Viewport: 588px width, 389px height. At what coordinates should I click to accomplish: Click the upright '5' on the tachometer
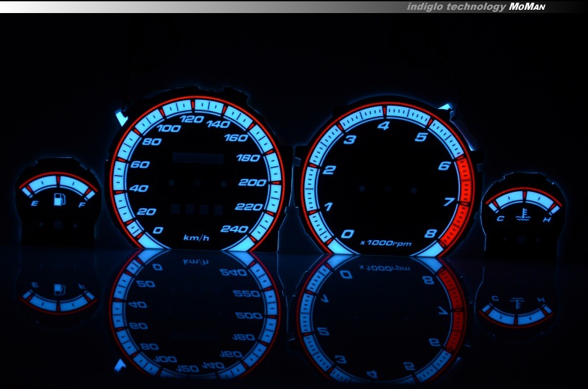click(421, 137)
